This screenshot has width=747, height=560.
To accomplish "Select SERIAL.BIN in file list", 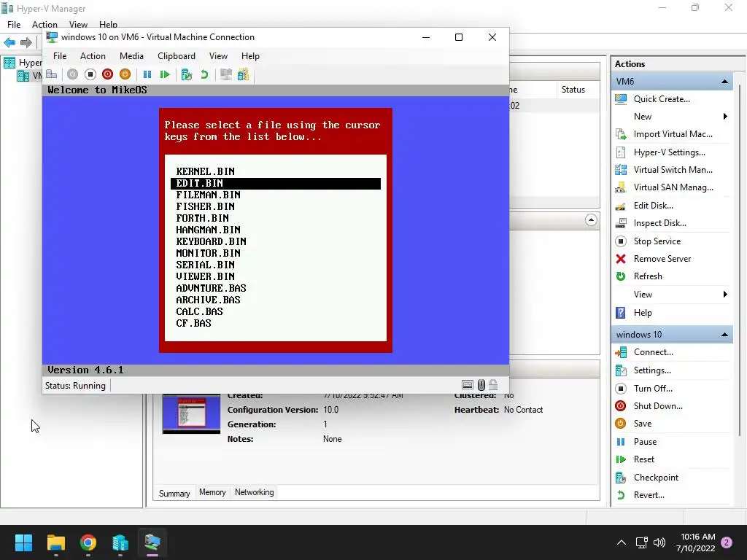I will (x=205, y=265).
